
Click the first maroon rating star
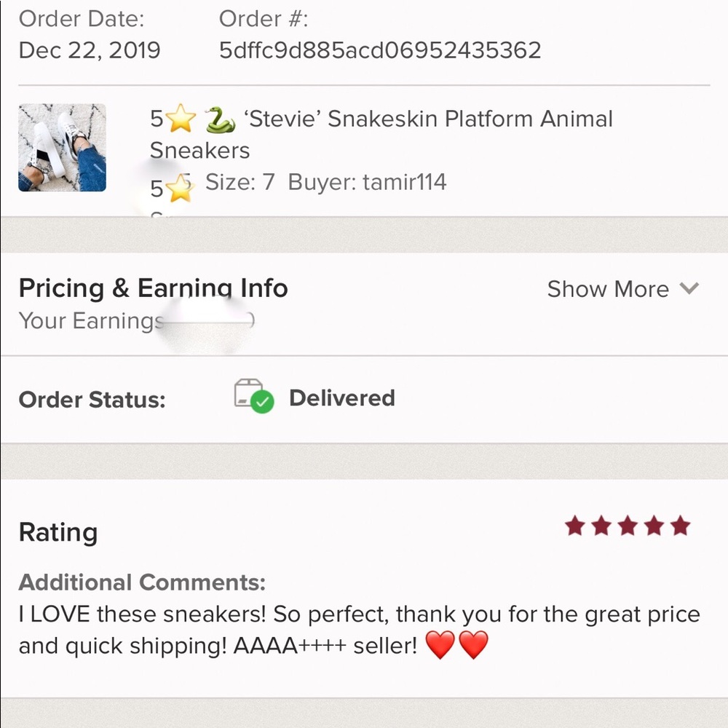click(x=575, y=526)
